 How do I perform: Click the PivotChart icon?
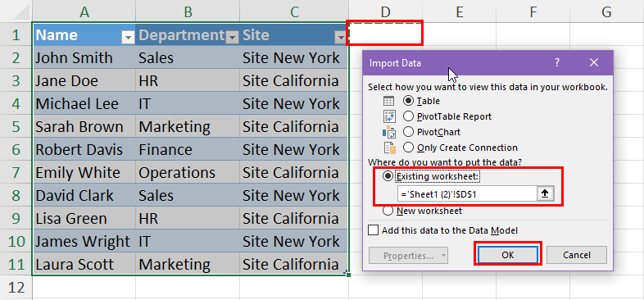(x=388, y=132)
